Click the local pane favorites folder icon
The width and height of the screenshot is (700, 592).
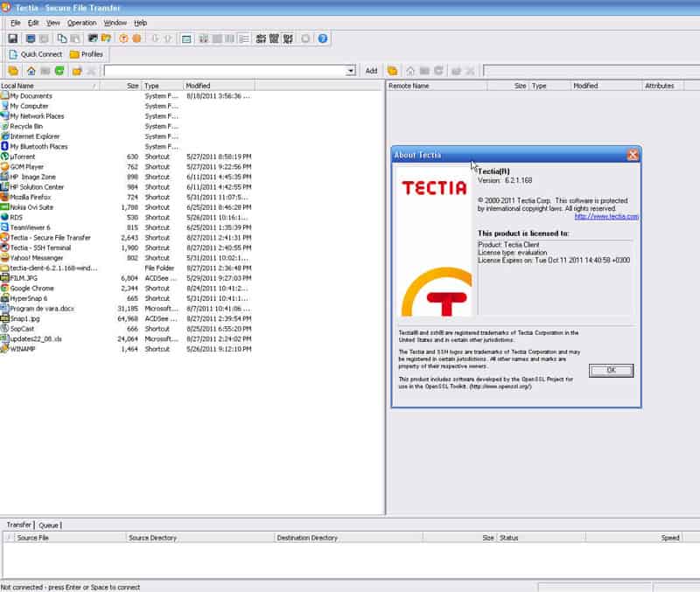click(13, 71)
